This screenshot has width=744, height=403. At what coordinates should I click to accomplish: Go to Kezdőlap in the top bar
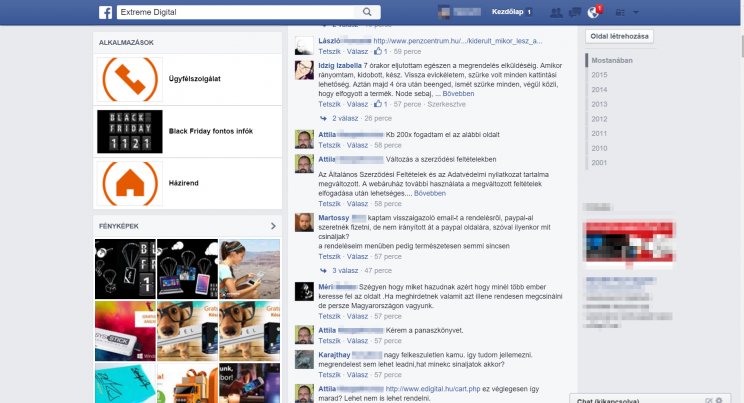(x=507, y=12)
